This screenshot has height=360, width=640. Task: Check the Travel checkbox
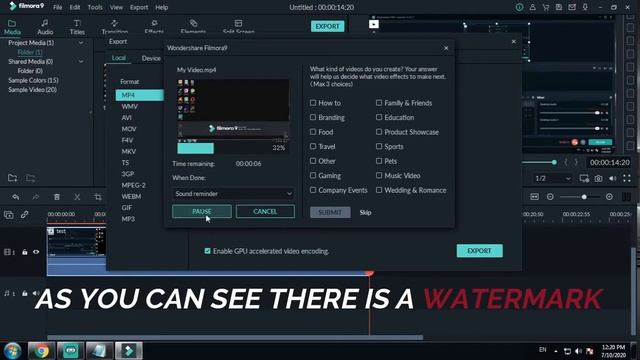point(313,146)
